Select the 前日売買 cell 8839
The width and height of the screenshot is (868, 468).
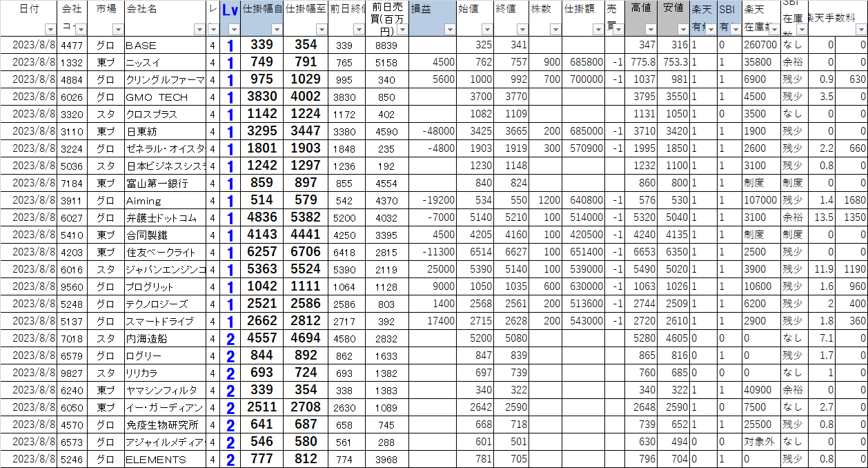(386, 45)
